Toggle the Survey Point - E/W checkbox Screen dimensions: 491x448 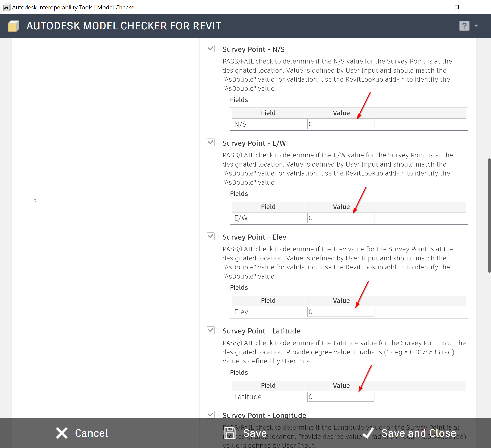coord(211,142)
